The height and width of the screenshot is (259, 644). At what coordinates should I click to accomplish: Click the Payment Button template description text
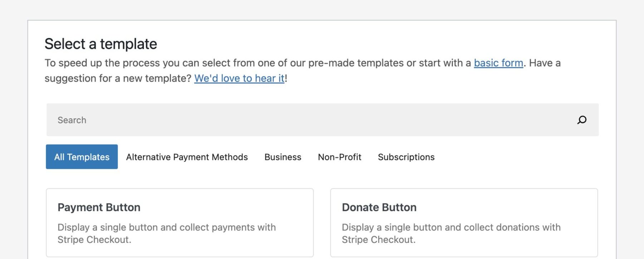tap(167, 233)
